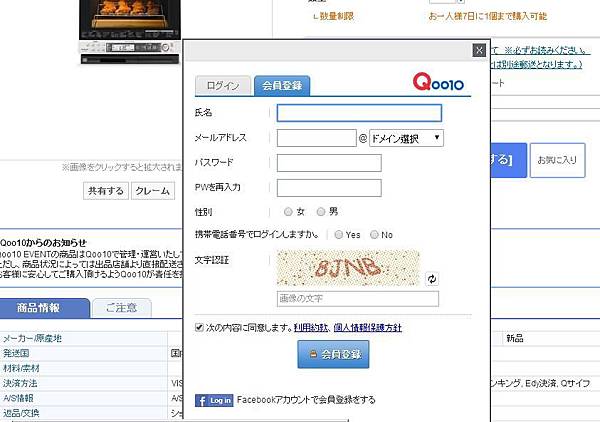Open the 個人情報保護方針 link
The image size is (600, 422).
[368, 327]
